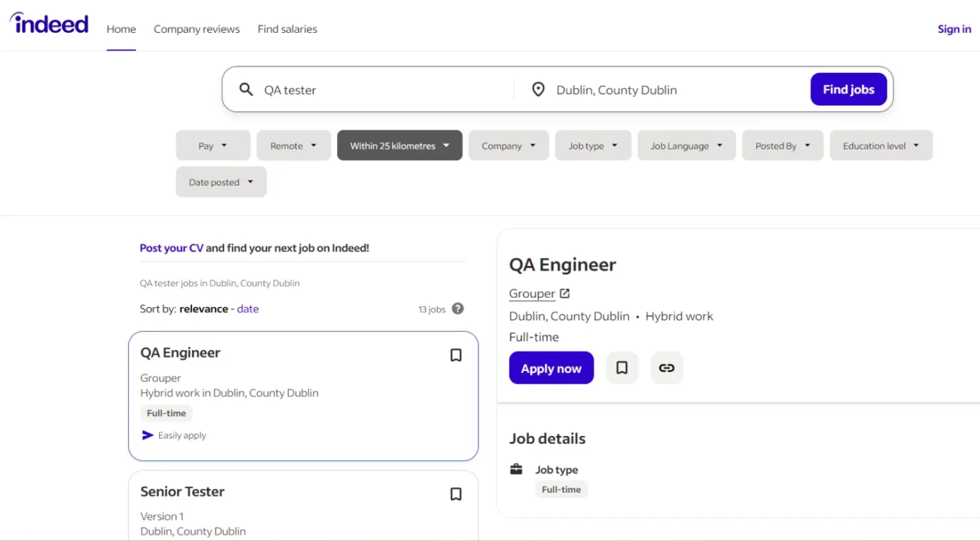Click the Easily apply arrow icon
The height and width of the screenshot is (541, 980).
coord(148,435)
